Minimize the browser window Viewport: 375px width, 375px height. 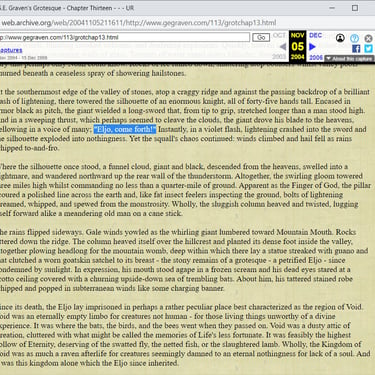332,8
